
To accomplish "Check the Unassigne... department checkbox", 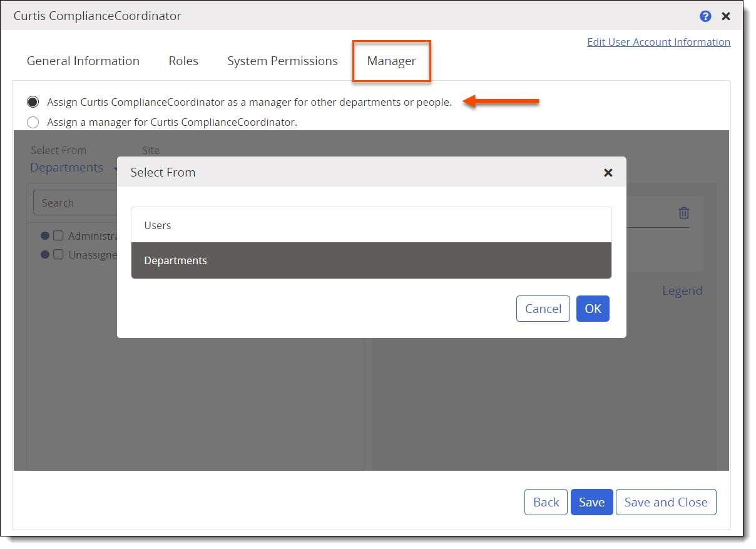I will click(58, 255).
